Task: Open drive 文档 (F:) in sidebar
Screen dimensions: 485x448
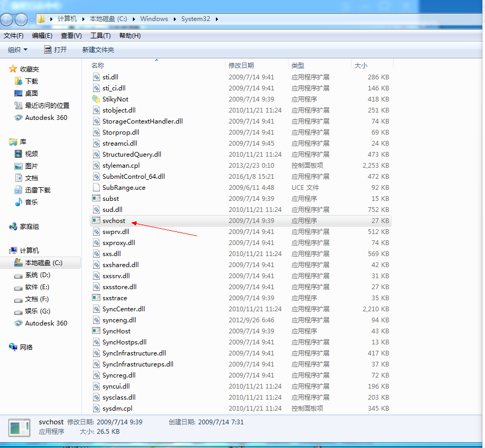Action: tap(36, 299)
